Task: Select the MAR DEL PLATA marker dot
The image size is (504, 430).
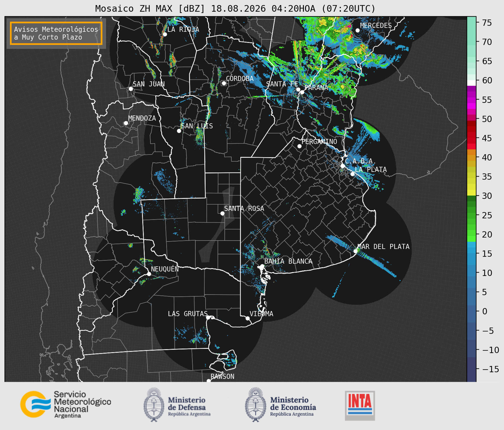Action: 356,251
